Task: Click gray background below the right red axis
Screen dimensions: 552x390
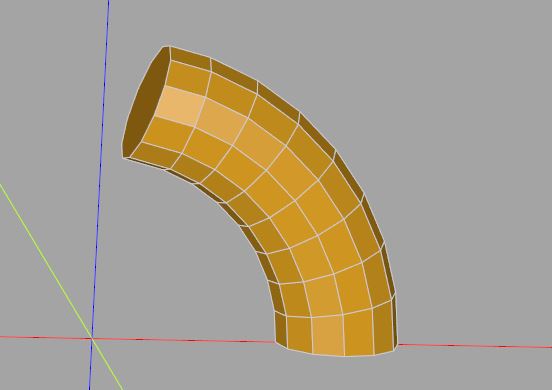Action: tap(475, 370)
